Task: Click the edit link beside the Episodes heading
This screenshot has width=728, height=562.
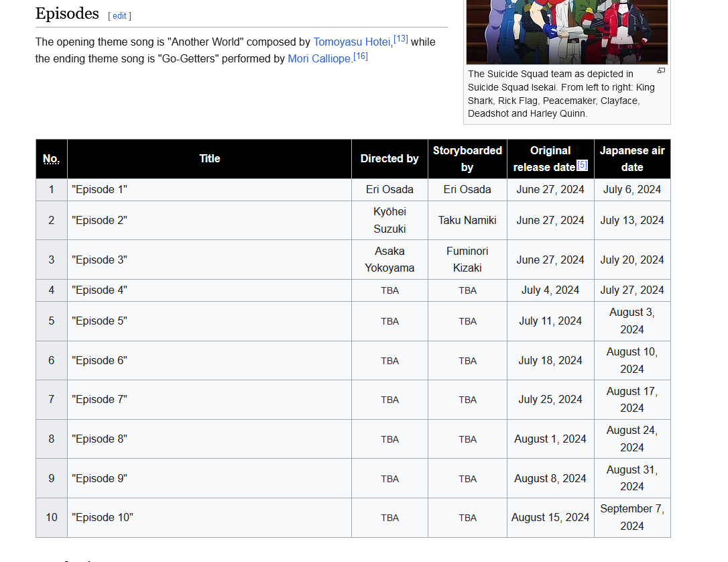Action: (119, 15)
